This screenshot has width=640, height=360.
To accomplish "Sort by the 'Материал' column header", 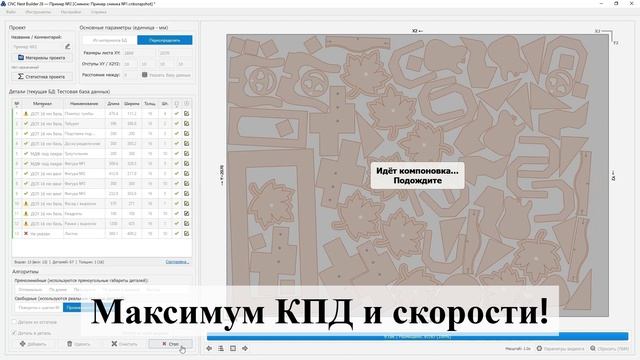I will (42, 104).
